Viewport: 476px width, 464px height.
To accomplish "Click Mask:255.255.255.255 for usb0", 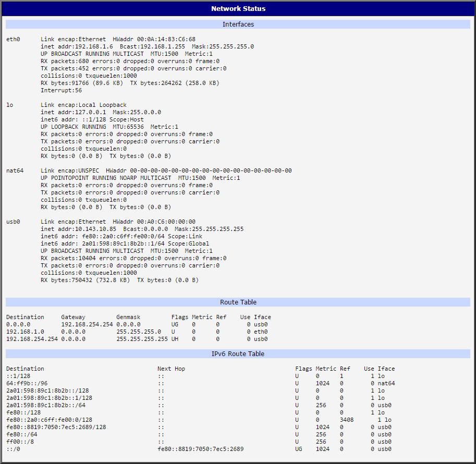I will 209,229.
